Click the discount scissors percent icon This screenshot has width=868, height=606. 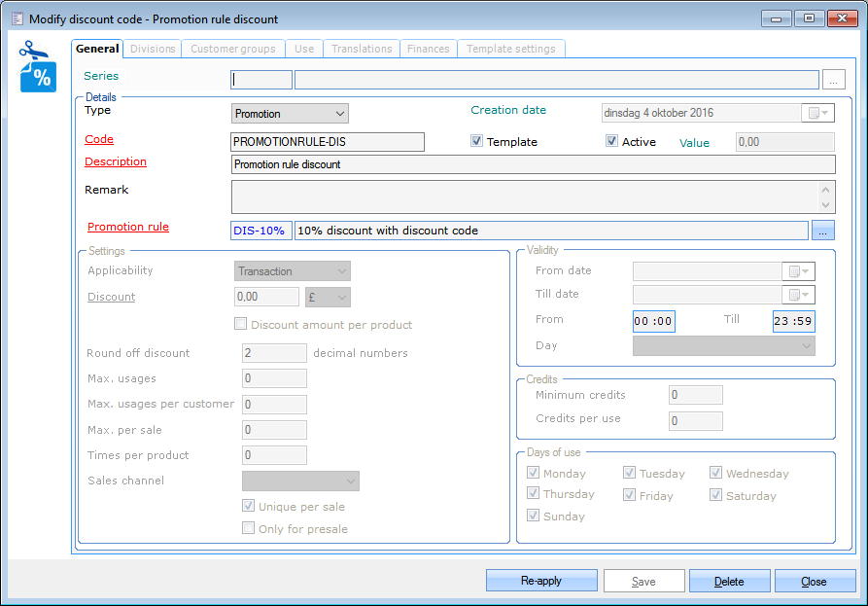tap(38, 67)
